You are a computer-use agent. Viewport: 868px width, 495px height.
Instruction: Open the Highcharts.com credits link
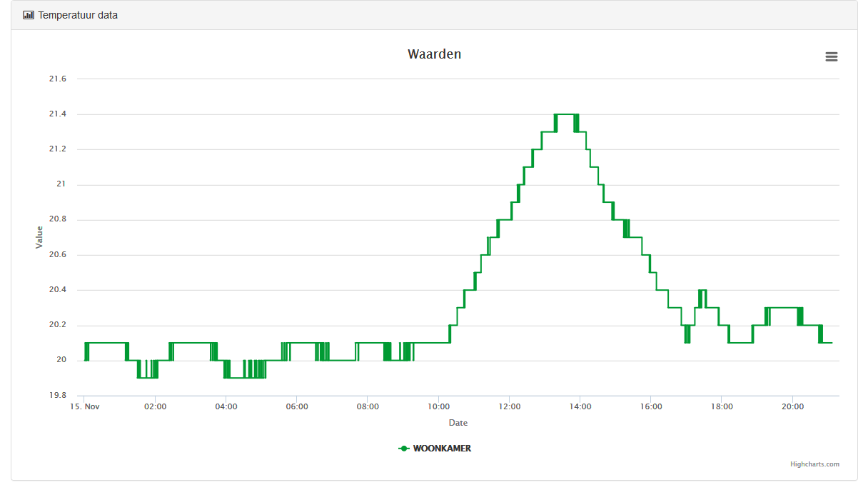click(x=814, y=464)
